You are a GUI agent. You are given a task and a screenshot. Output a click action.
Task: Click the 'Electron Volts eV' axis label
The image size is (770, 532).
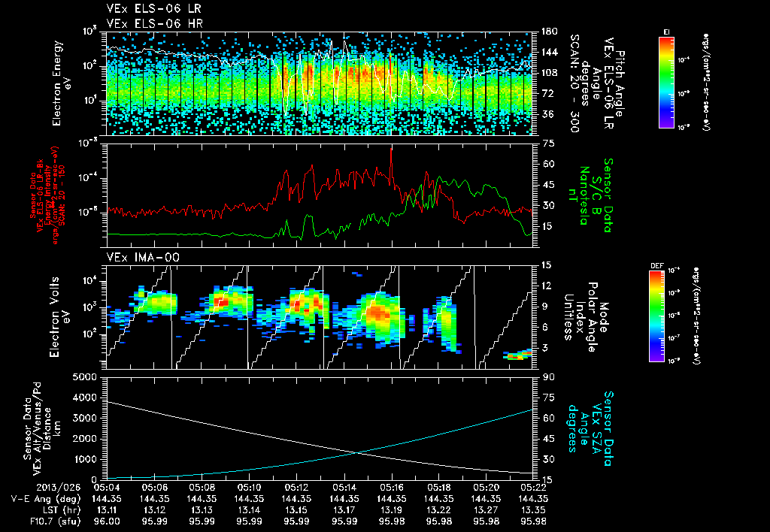click(x=59, y=316)
